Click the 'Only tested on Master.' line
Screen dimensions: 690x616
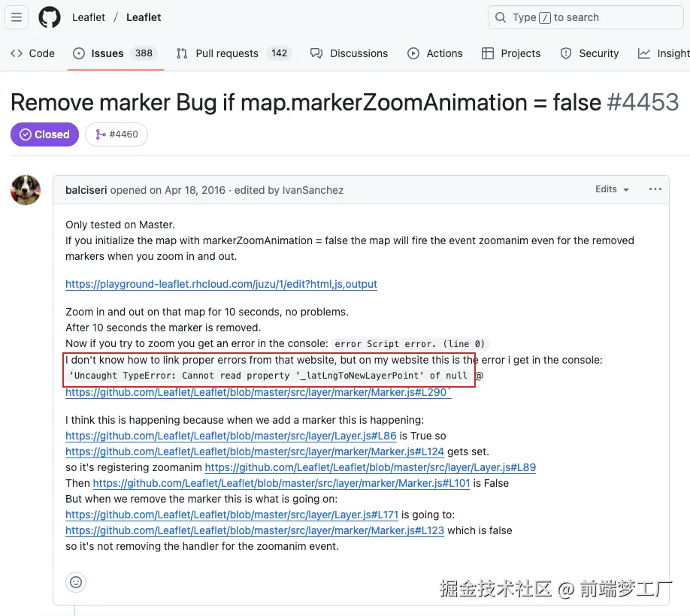[120, 225]
